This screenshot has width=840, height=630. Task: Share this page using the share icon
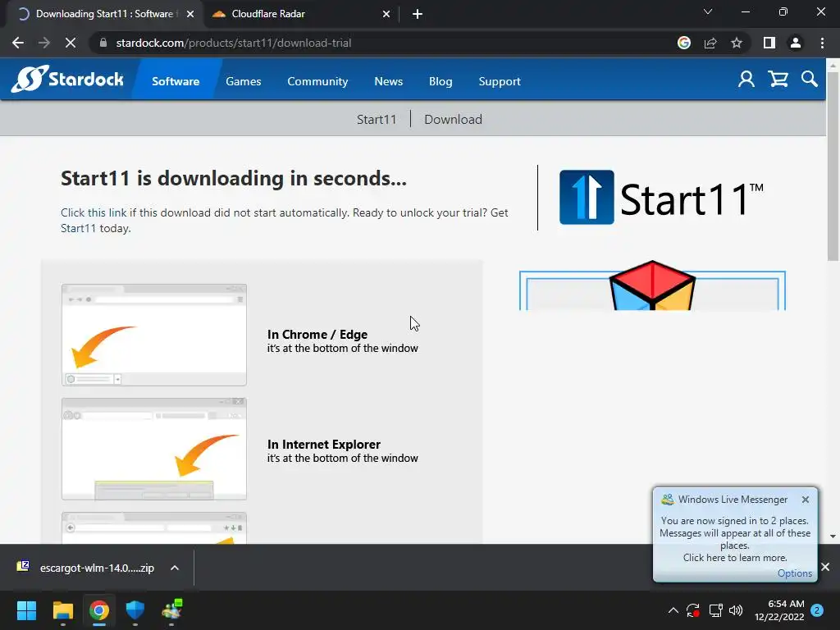(710, 43)
